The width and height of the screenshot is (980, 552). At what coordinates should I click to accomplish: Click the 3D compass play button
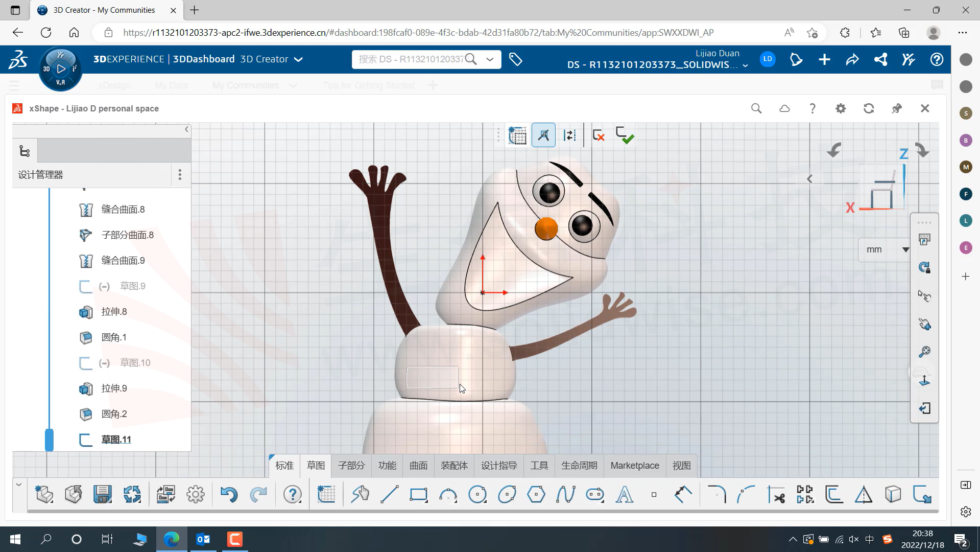61,68
